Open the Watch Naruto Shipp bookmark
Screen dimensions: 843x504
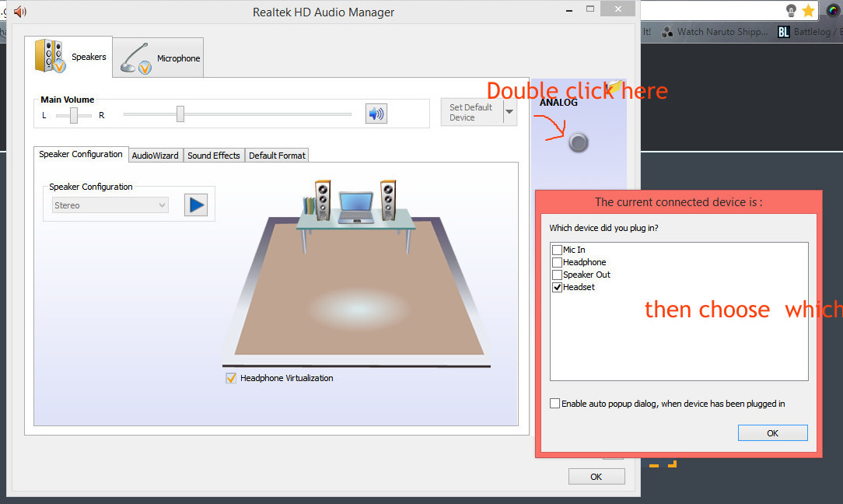pyautogui.click(x=715, y=32)
